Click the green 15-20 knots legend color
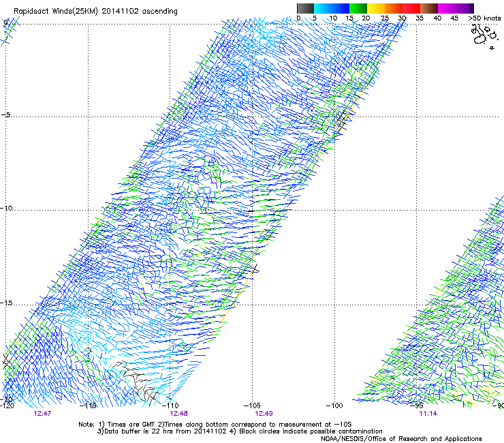This screenshot has width=504, height=443. coord(358,8)
